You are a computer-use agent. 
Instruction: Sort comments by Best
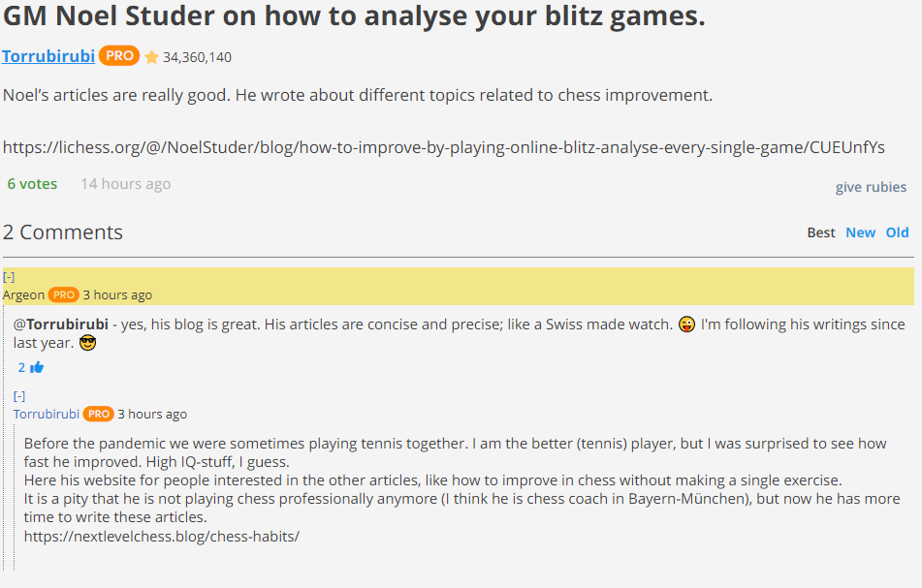[x=821, y=232]
